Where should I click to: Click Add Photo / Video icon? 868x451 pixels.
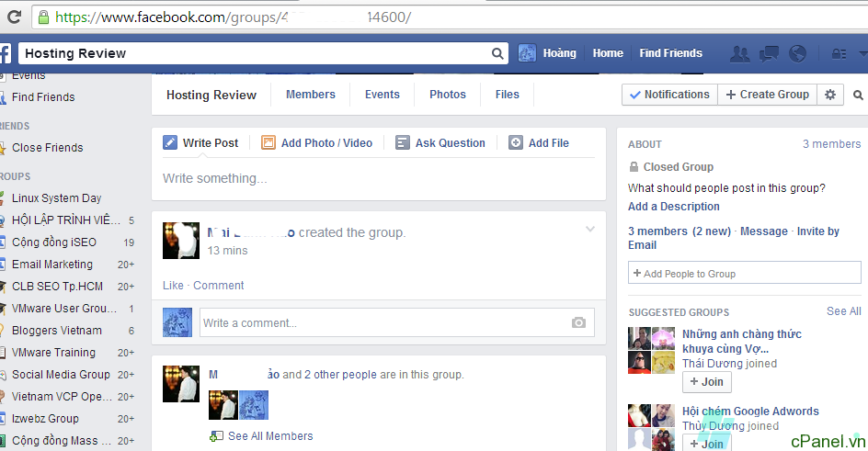pyautogui.click(x=268, y=142)
